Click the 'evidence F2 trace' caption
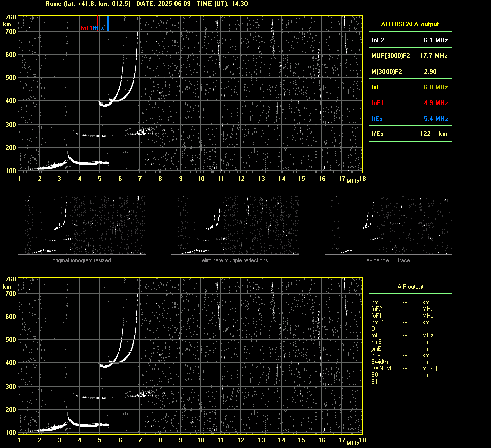 (388, 260)
